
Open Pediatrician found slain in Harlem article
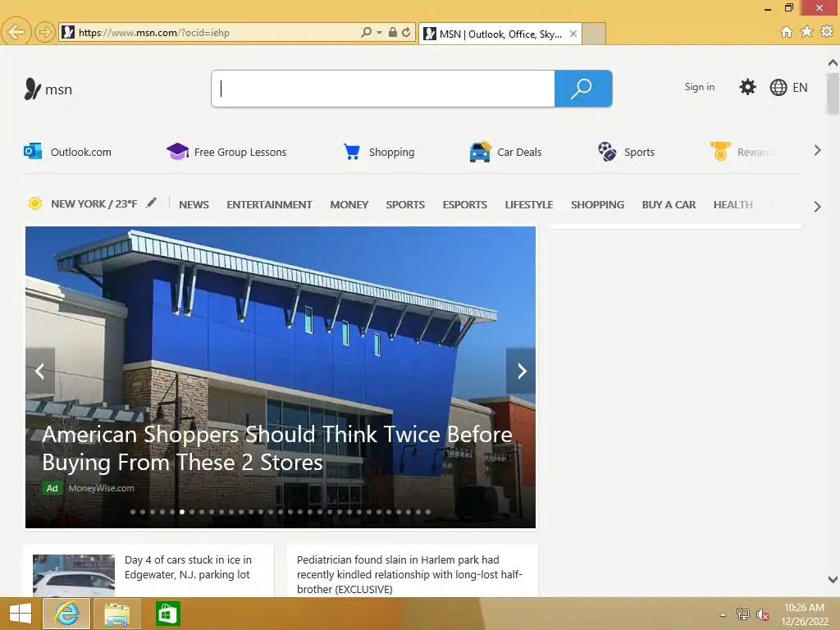[409, 574]
